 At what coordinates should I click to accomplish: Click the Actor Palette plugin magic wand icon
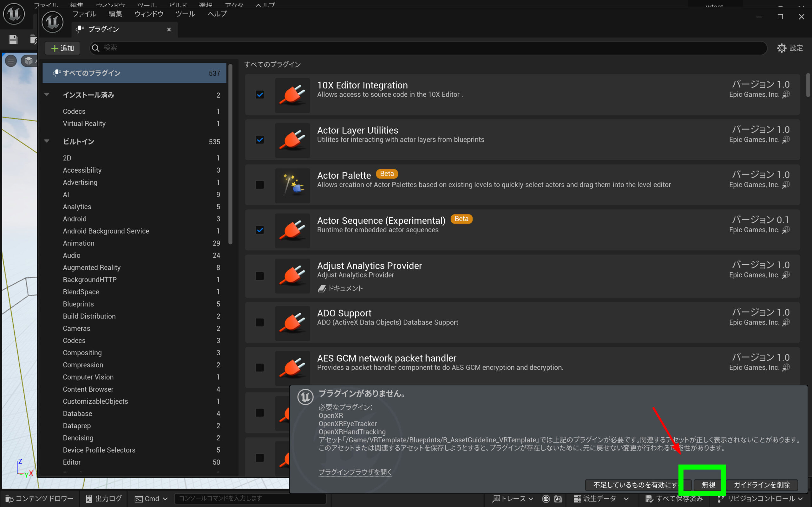click(x=292, y=185)
